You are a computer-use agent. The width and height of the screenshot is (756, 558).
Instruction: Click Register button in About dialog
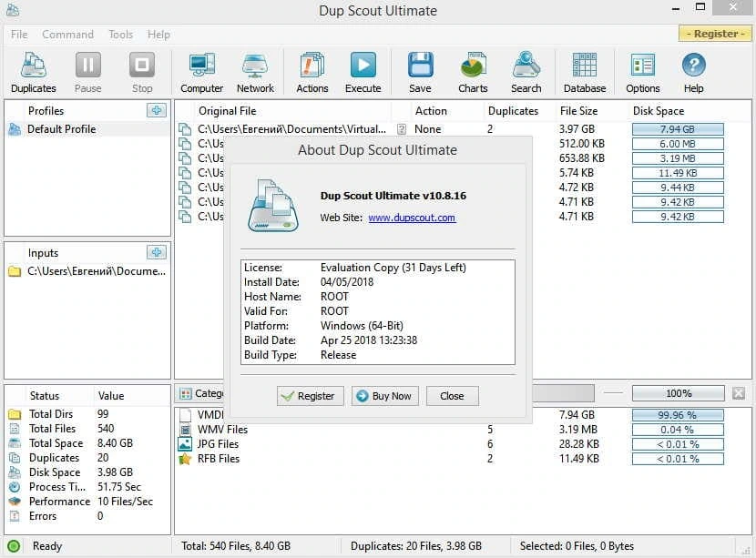310,396
